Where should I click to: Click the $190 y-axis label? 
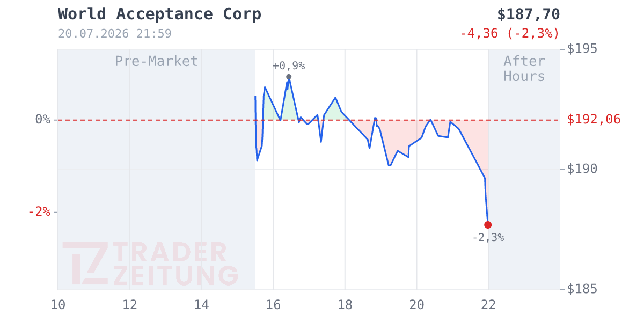pos(582,169)
